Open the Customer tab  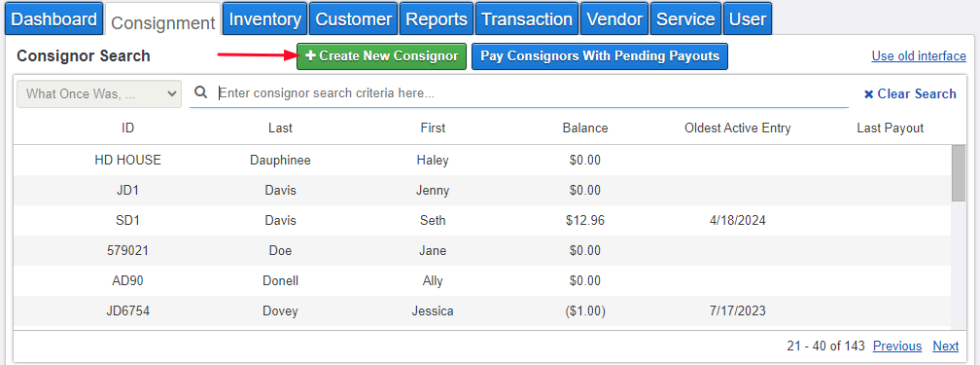[354, 18]
